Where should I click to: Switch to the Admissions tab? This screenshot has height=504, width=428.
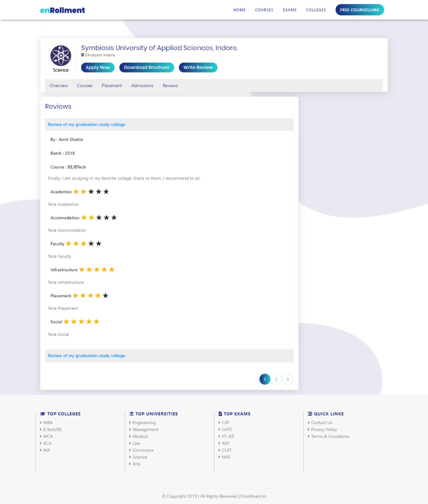click(x=142, y=85)
